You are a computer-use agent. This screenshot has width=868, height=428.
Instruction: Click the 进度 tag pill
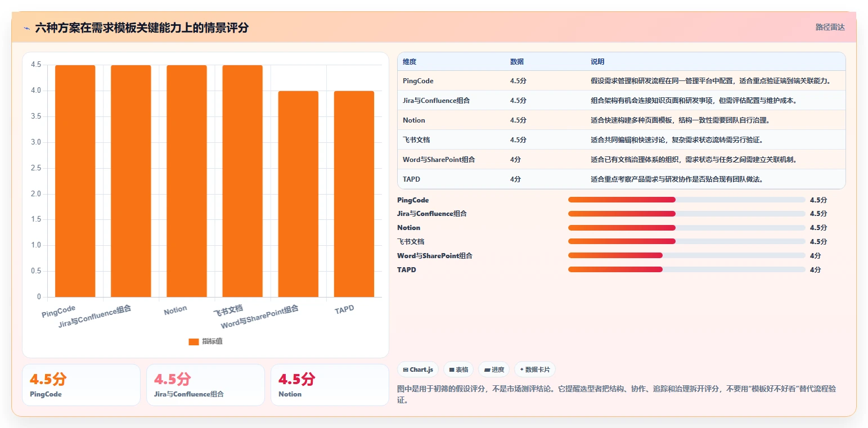click(x=494, y=370)
